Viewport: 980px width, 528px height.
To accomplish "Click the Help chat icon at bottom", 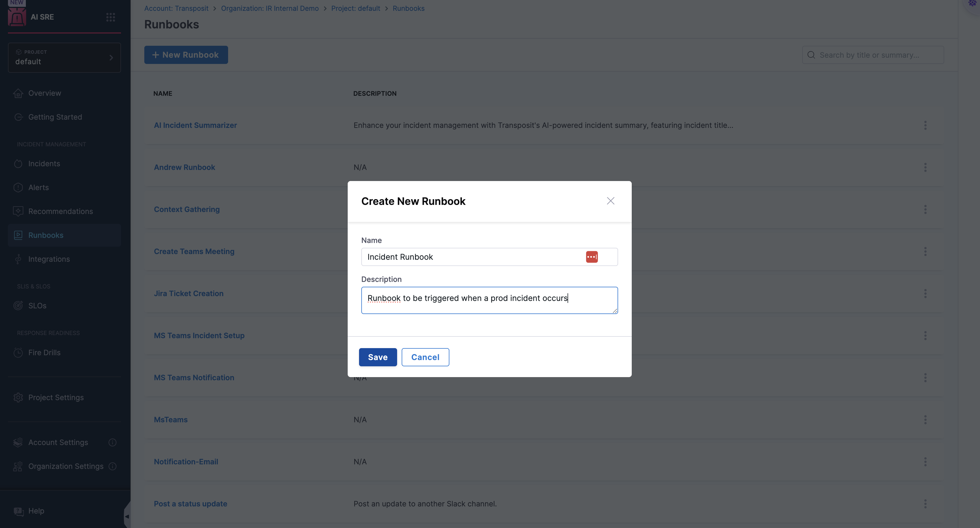I will 18,511.
